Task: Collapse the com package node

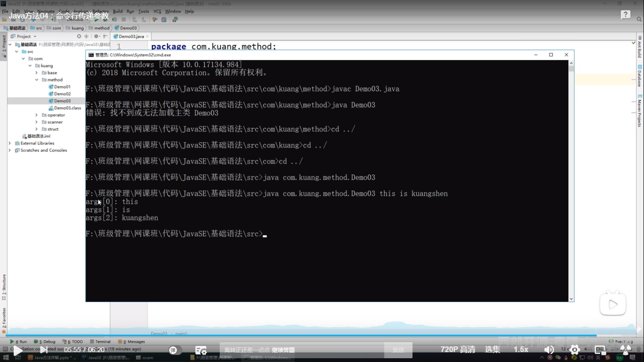Action: (x=23, y=59)
